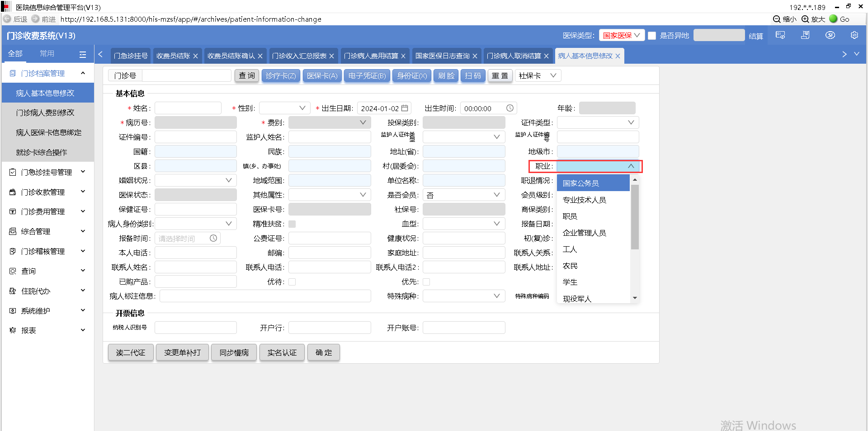Click the zoom-in magnifier icon
The image size is (868, 431).
click(x=805, y=19)
